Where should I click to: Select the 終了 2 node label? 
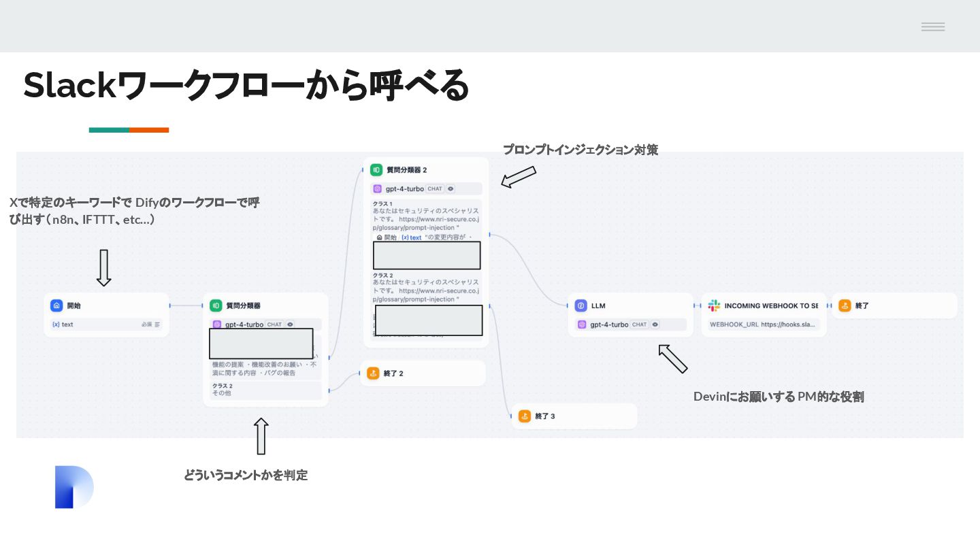[393, 373]
